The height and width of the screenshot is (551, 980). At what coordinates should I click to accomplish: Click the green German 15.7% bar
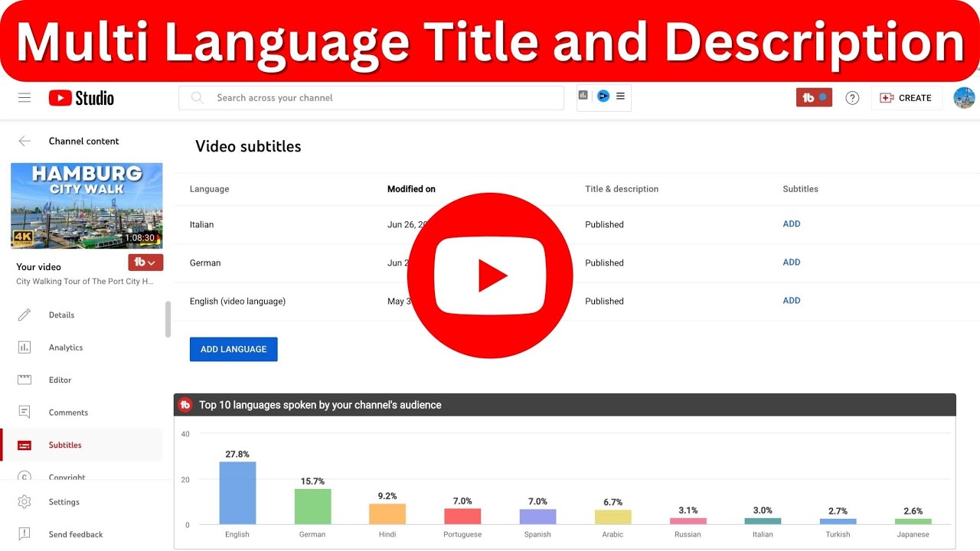point(312,507)
